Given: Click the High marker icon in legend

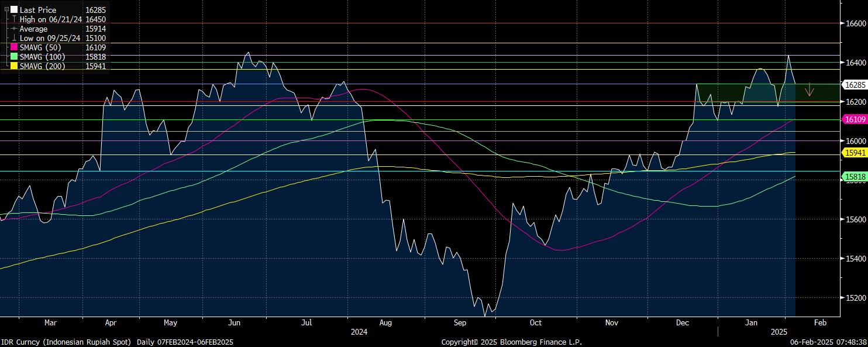Looking at the screenshot, I should click(14, 19).
